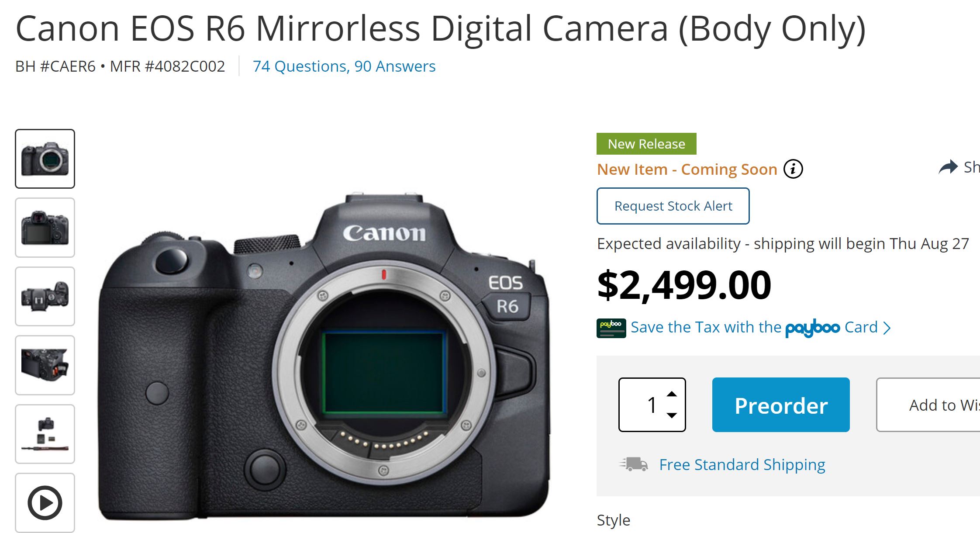Select the rear view camera thumbnail
This screenshot has height=533, width=980.
point(45,228)
